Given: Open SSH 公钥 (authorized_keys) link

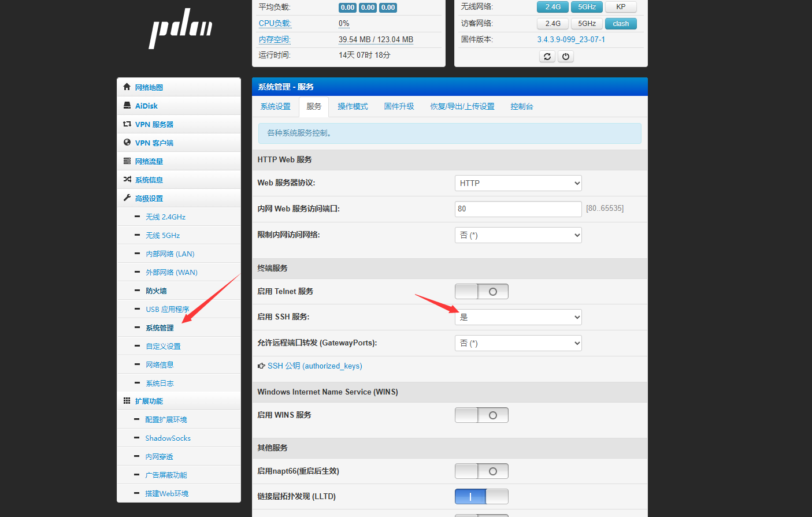Looking at the screenshot, I should [314, 366].
